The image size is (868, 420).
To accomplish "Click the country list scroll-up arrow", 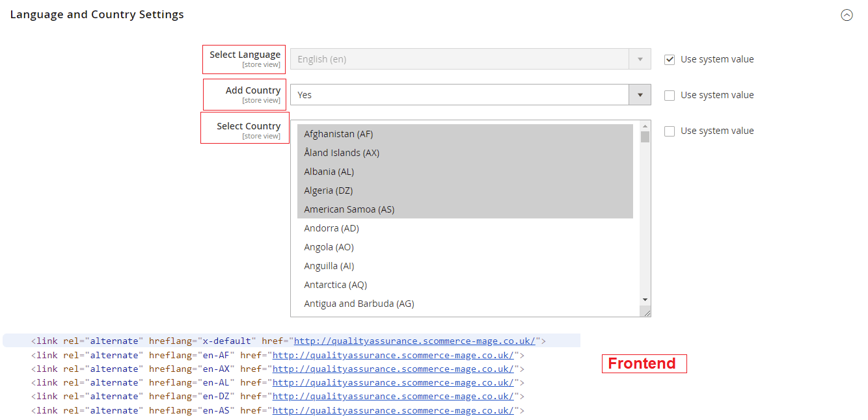I will [645, 126].
